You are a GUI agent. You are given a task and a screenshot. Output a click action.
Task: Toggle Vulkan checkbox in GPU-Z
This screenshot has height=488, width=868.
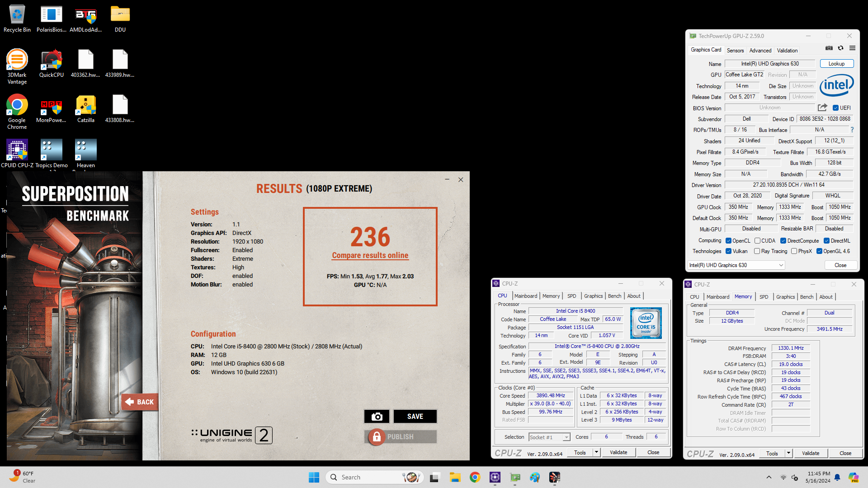click(x=728, y=251)
